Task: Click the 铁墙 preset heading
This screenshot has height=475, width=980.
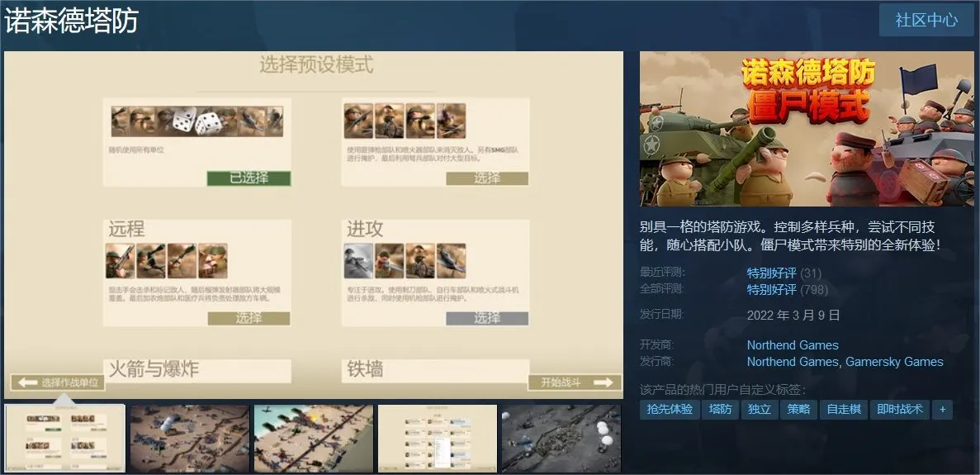Action: pos(365,369)
